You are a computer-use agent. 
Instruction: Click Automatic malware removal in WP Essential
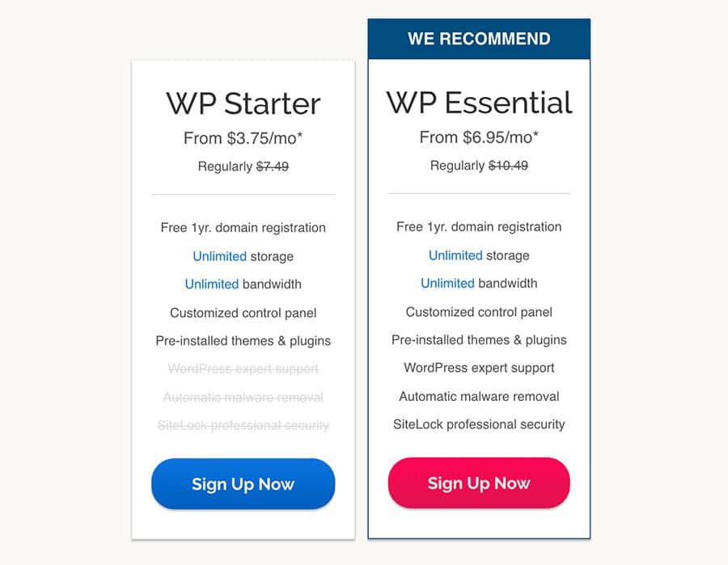point(479,397)
